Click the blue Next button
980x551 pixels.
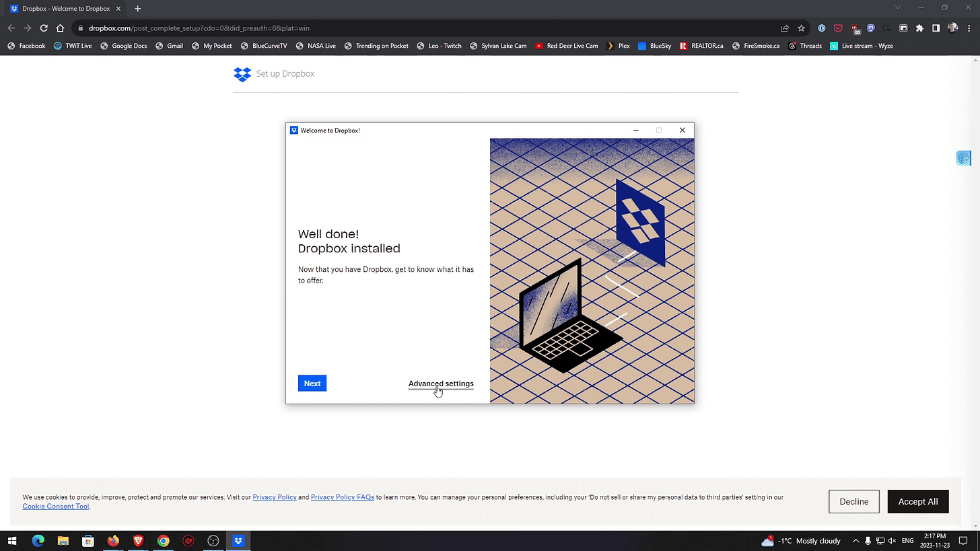pos(312,383)
